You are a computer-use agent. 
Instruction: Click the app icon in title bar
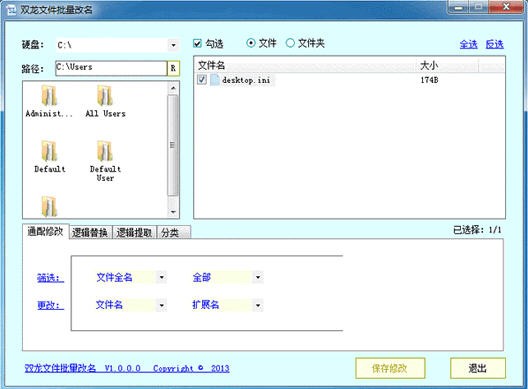(x=11, y=9)
